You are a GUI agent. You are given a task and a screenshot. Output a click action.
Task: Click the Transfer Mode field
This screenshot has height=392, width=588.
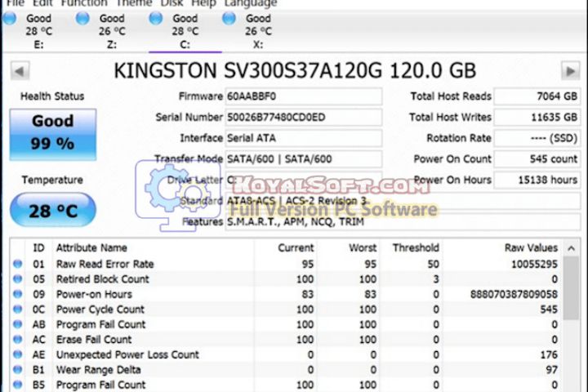tap(303, 159)
